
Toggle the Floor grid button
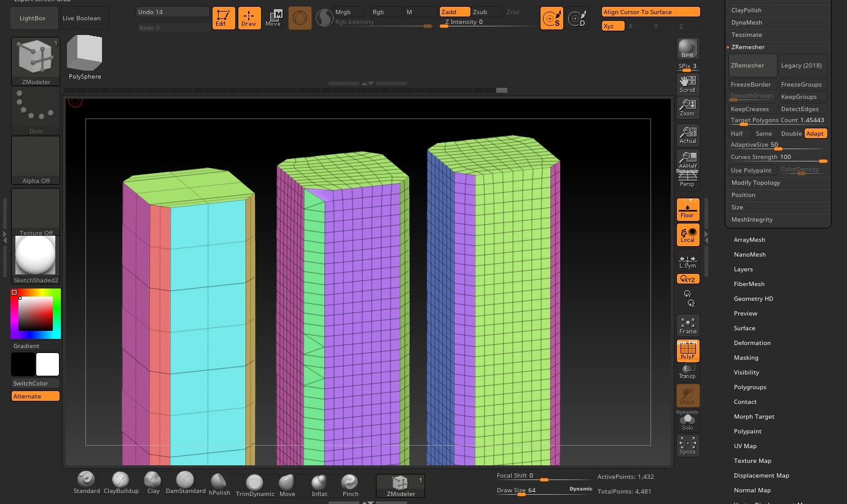tap(687, 209)
